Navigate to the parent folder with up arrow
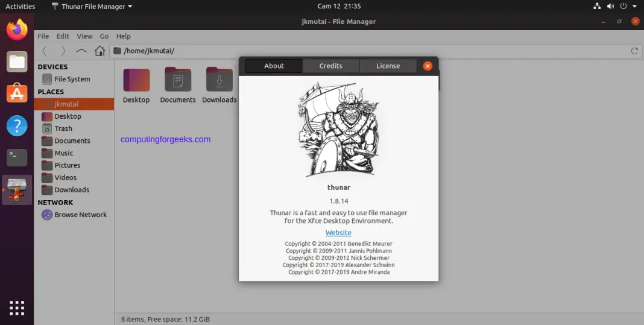The image size is (644, 325). (x=81, y=51)
